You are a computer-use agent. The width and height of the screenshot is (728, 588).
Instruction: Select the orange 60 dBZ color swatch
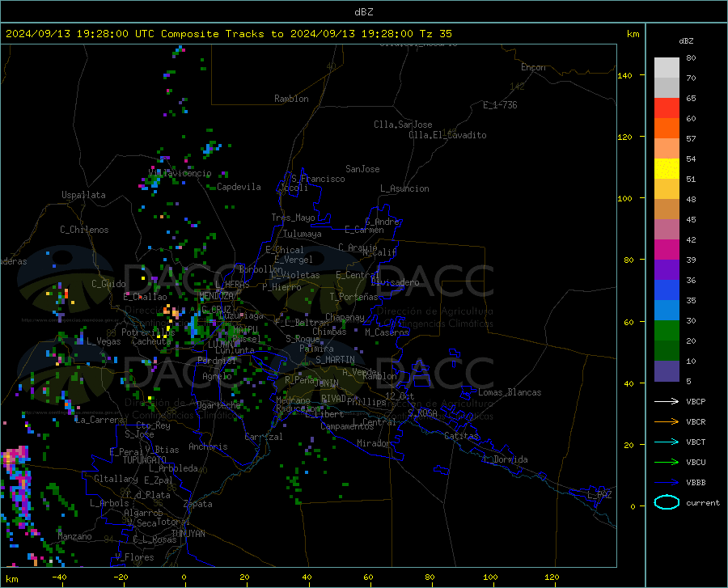pyautogui.click(x=667, y=129)
